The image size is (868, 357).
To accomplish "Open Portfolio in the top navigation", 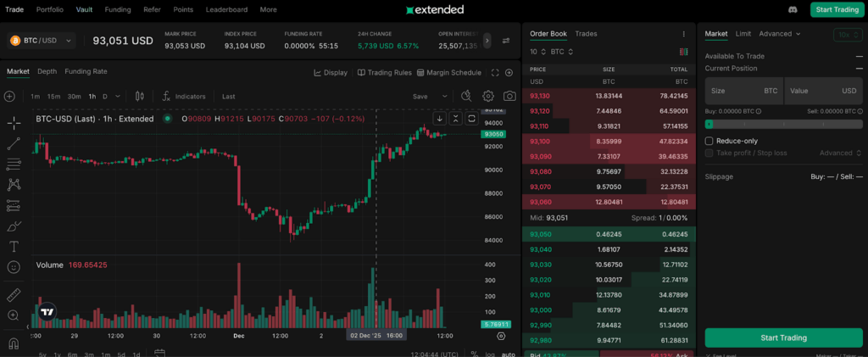I will click(x=50, y=9).
